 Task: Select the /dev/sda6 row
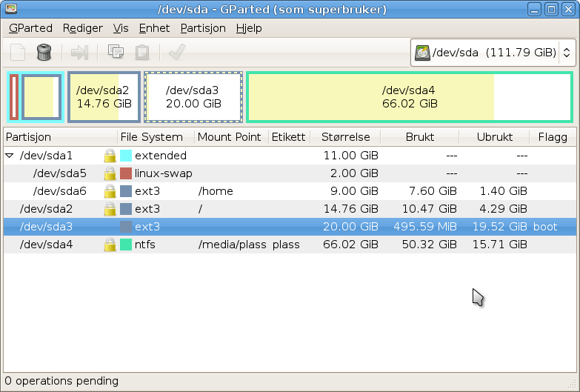coord(290,191)
